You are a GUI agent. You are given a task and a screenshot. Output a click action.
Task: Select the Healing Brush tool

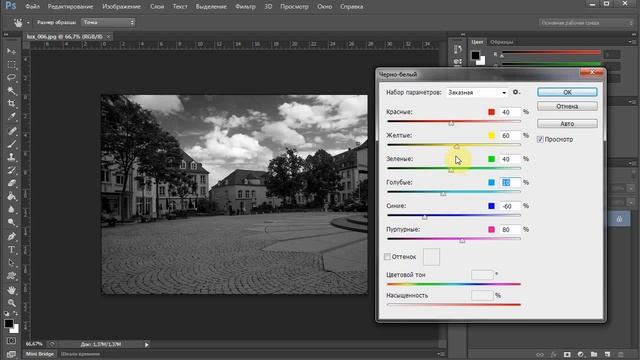coord(11,131)
